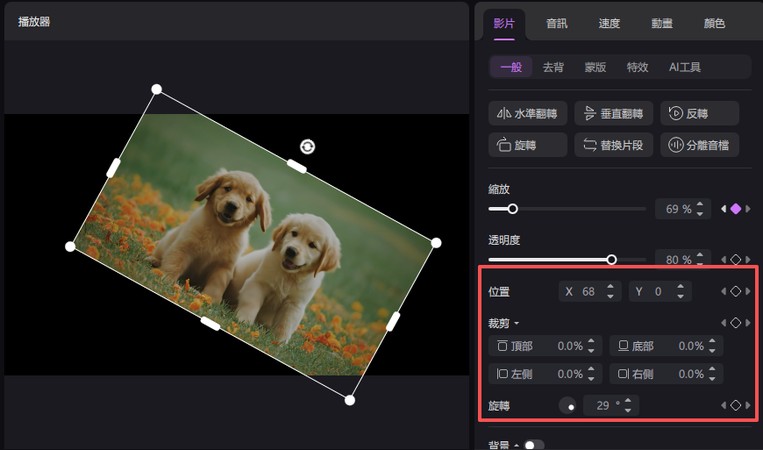This screenshot has height=450, width=763.
Task: Click the X position field showing 68
Action: [x=590, y=291]
